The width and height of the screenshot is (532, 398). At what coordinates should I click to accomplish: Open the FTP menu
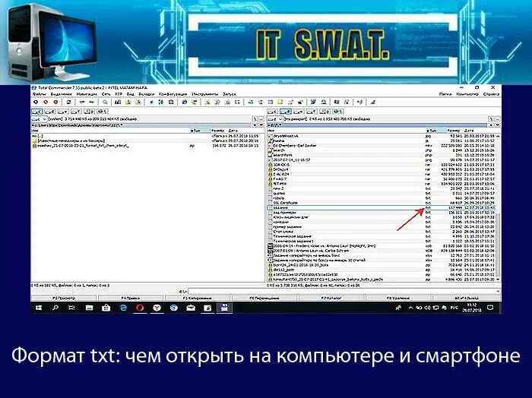(x=119, y=94)
